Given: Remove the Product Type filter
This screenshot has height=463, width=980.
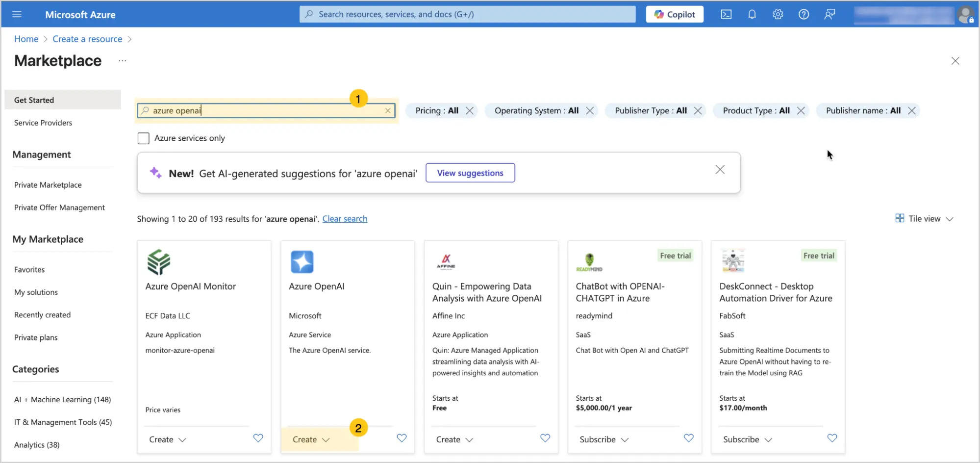Looking at the screenshot, I should click(x=801, y=111).
